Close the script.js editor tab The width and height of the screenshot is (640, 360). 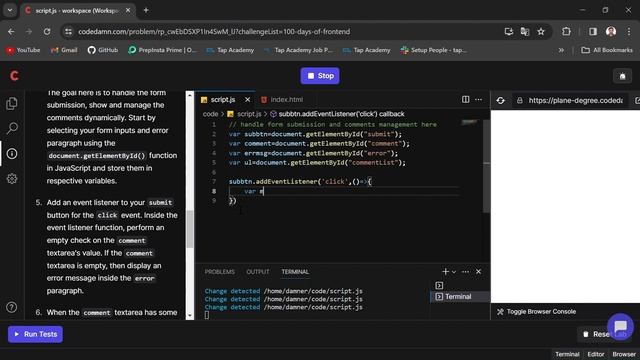pos(247,100)
